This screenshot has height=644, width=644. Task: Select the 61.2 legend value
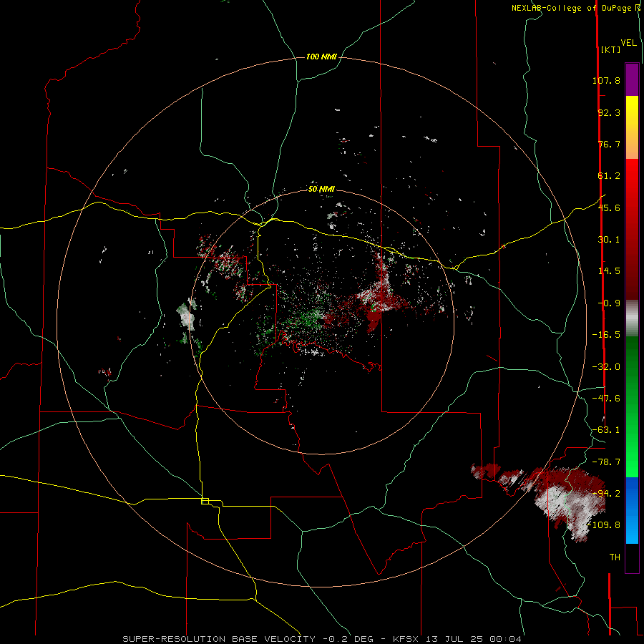609,176
